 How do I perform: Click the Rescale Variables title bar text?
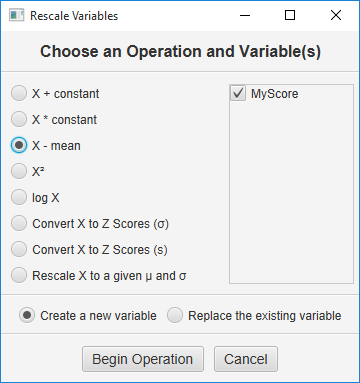[74, 16]
